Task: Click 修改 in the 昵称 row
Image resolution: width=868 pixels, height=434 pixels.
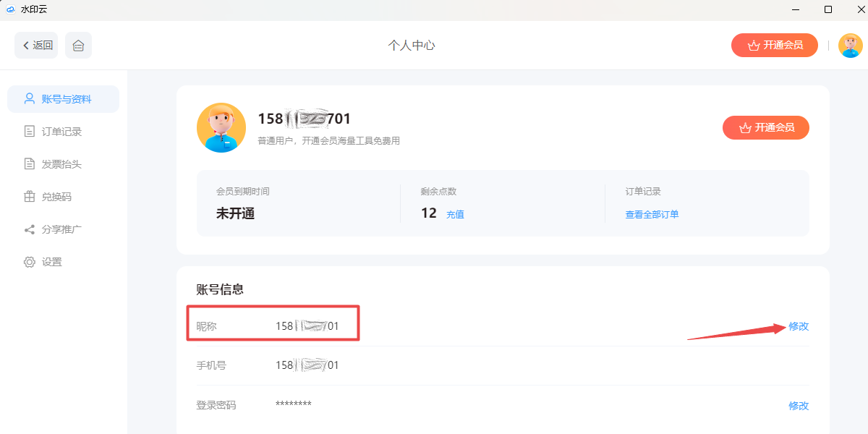Action: point(799,326)
